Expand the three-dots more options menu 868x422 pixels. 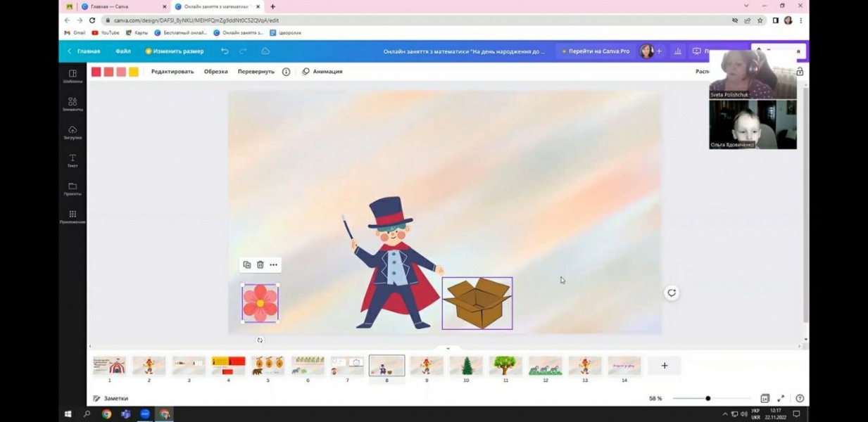(273, 264)
